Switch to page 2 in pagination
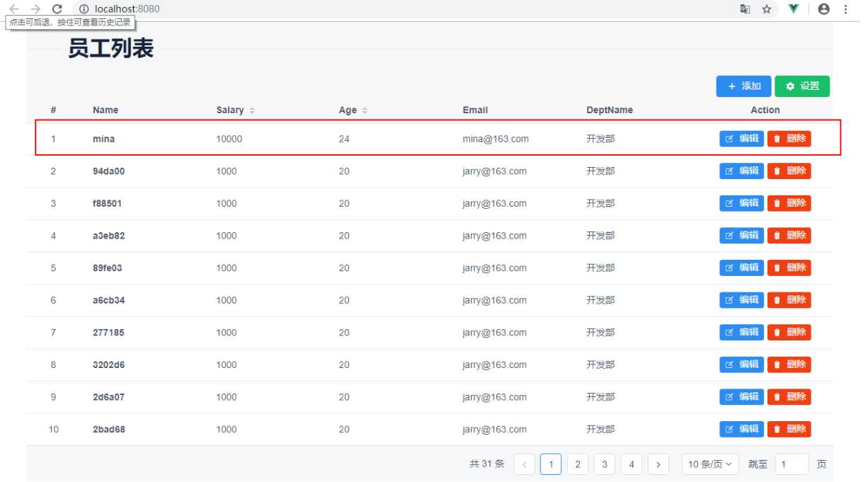 578,464
